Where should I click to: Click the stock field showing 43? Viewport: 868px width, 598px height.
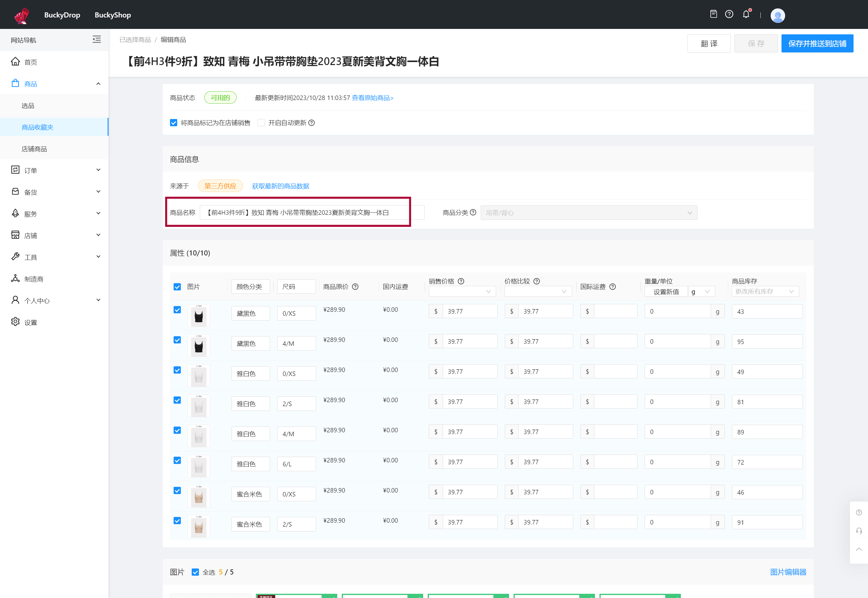[x=767, y=312]
